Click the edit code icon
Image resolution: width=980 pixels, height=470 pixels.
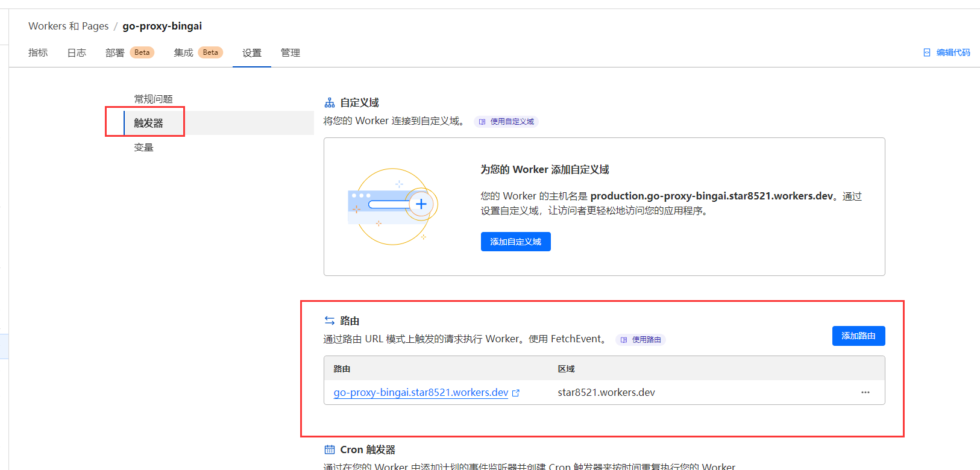click(x=927, y=53)
